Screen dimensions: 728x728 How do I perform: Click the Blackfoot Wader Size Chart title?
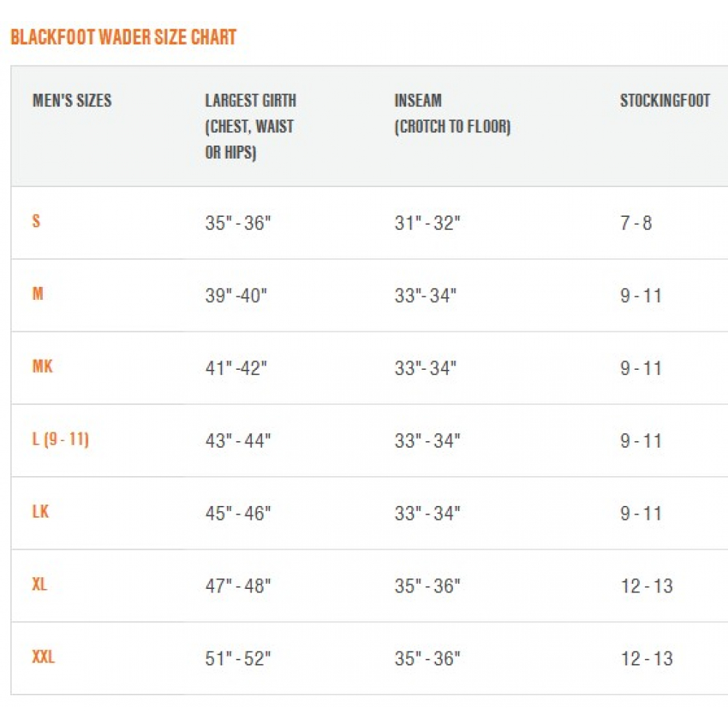click(124, 37)
